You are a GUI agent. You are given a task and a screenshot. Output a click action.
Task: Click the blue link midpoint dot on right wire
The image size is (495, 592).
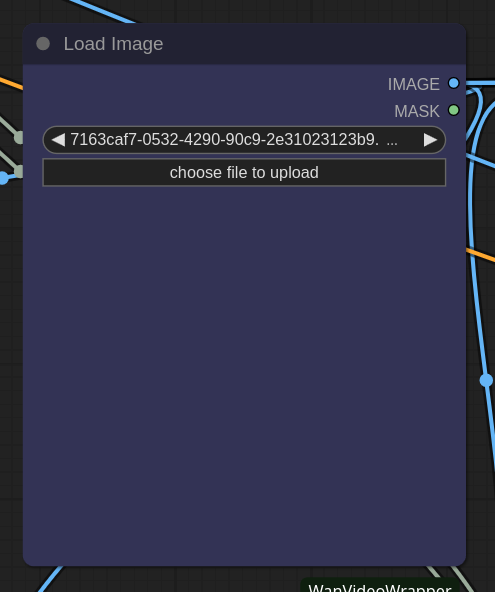(x=486, y=380)
